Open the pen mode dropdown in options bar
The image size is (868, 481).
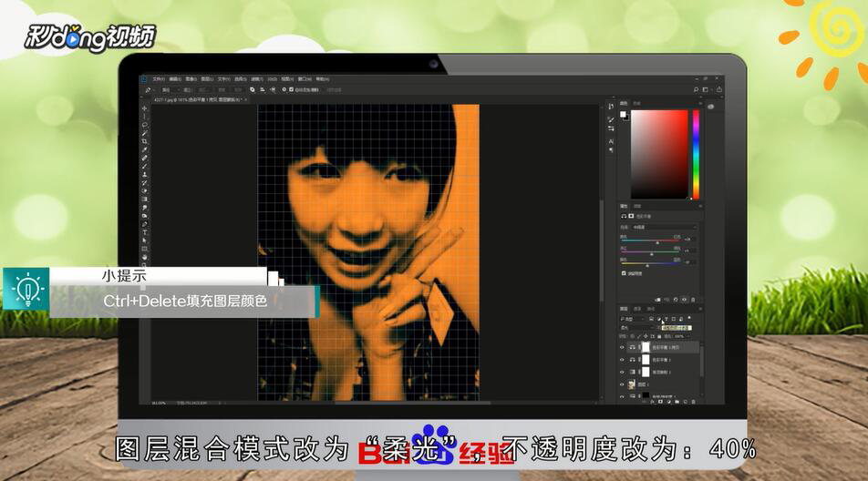(x=170, y=89)
